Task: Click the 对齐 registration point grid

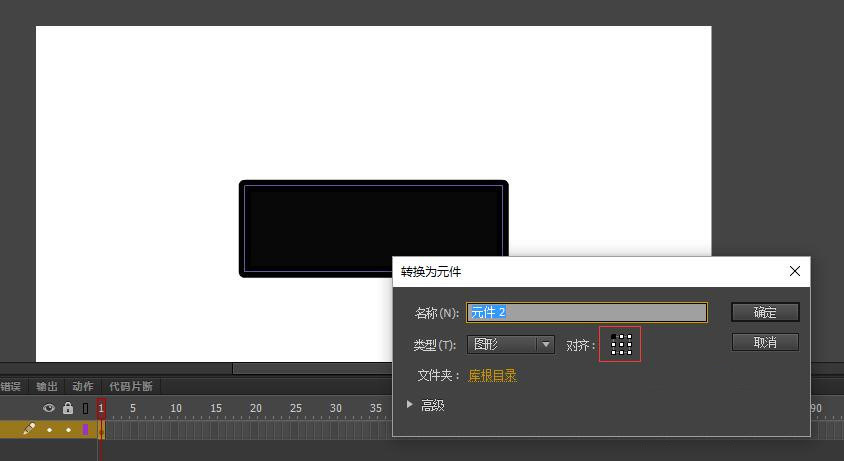Action: 621,344
